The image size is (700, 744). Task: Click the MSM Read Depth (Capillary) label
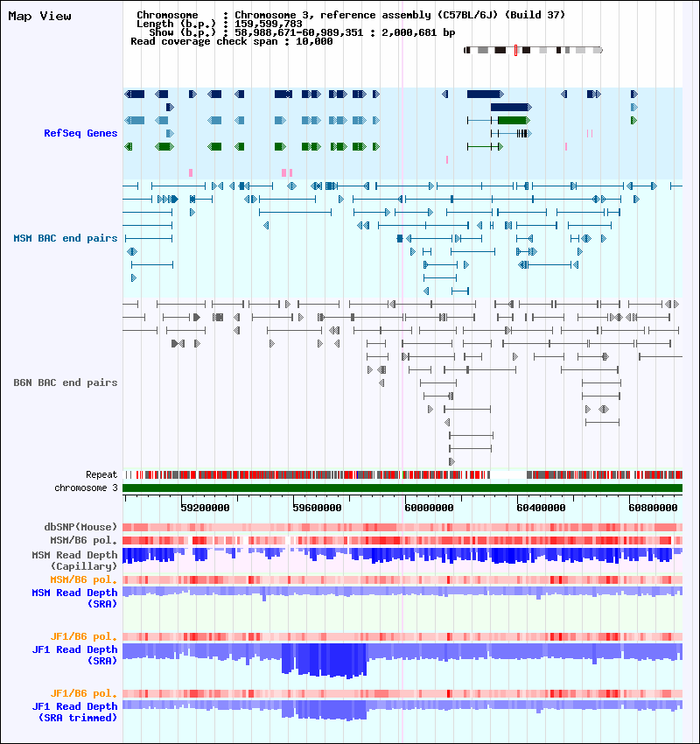[x=74, y=560]
